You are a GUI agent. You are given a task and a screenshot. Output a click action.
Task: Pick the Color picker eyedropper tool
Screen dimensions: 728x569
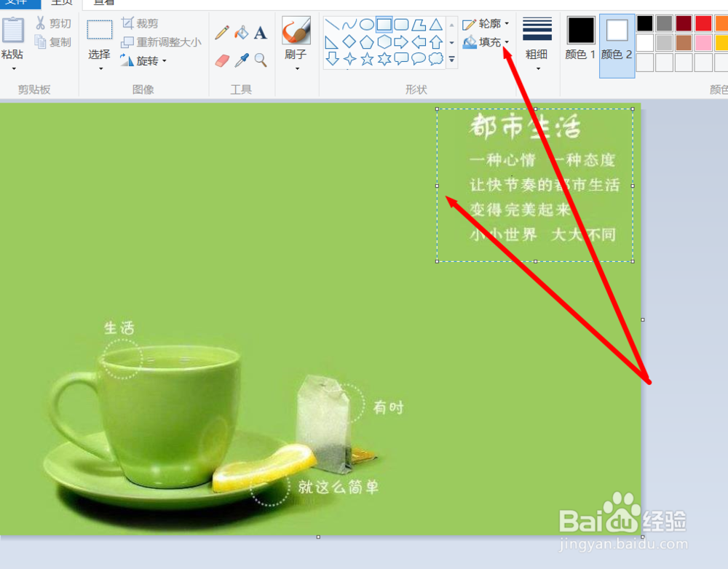click(241, 60)
